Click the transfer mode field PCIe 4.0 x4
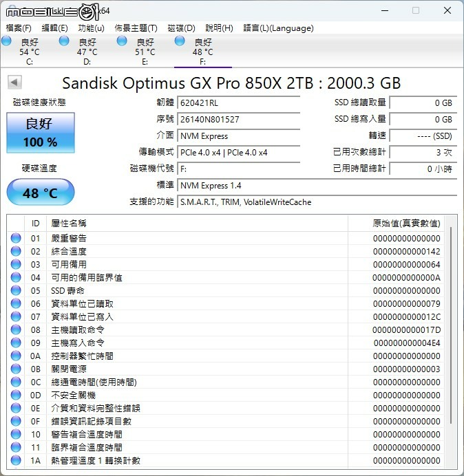The height and width of the screenshot is (476, 464). 238,153
